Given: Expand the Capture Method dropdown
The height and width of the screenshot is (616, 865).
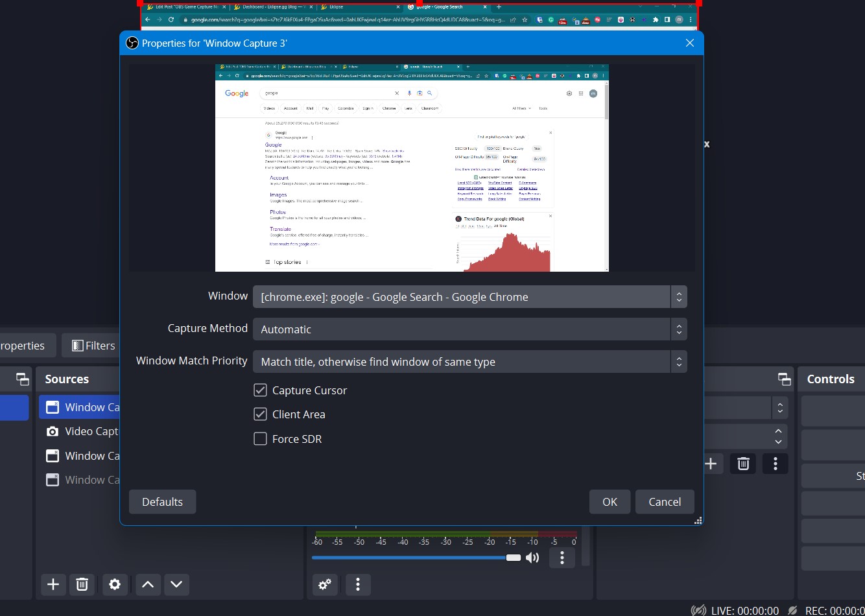Looking at the screenshot, I should (469, 329).
